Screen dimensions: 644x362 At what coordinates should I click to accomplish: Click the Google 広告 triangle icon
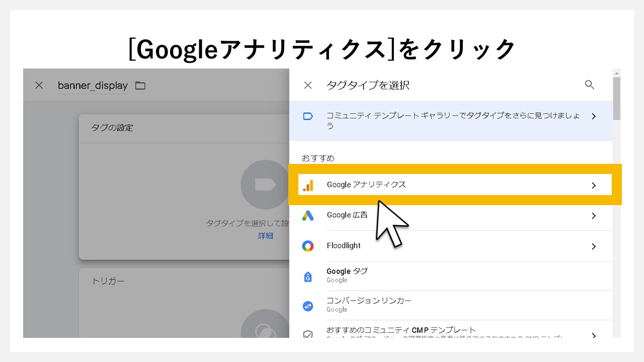308,215
